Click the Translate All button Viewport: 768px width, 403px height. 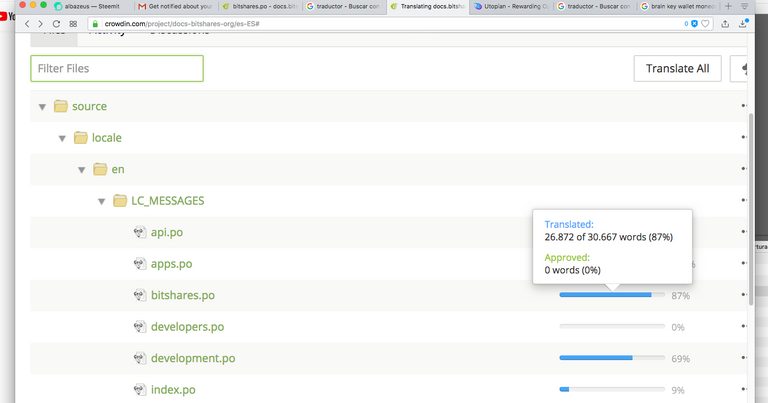pyautogui.click(x=677, y=69)
